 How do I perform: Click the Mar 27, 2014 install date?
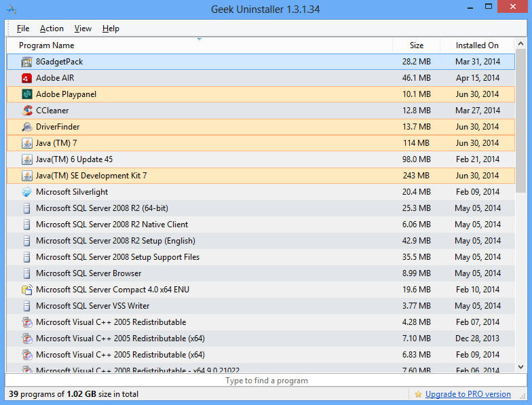pyautogui.click(x=478, y=111)
